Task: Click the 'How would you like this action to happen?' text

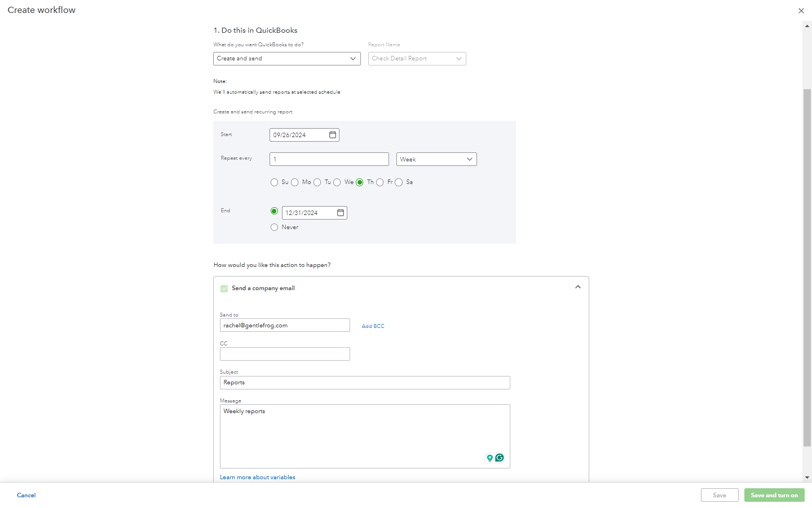Action: click(x=272, y=265)
